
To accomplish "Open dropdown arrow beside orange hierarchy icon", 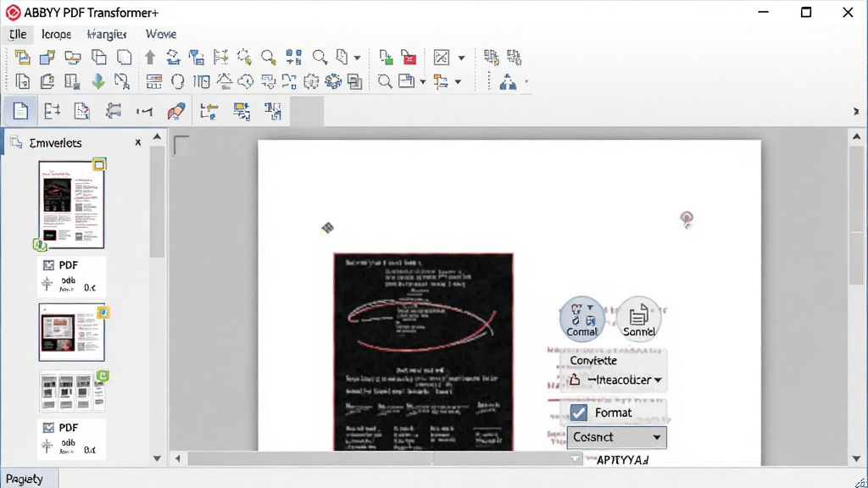I will tap(458, 82).
